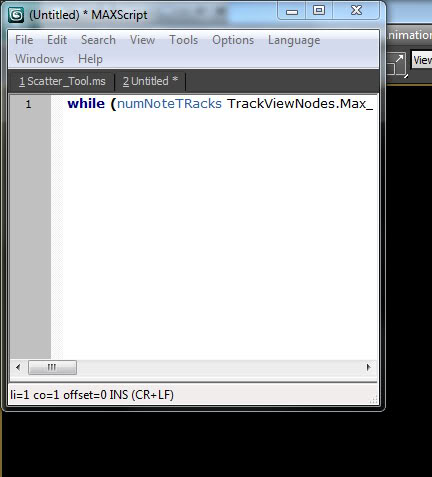Click the horizontal scrollbar right arrow
The width and height of the screenshot is (432, 477).
[x=368, y=367]
